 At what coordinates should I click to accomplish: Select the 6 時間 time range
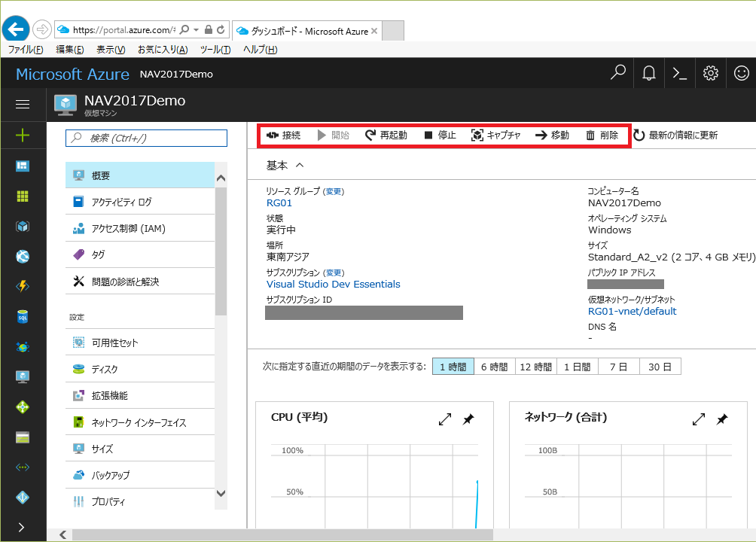494,367
